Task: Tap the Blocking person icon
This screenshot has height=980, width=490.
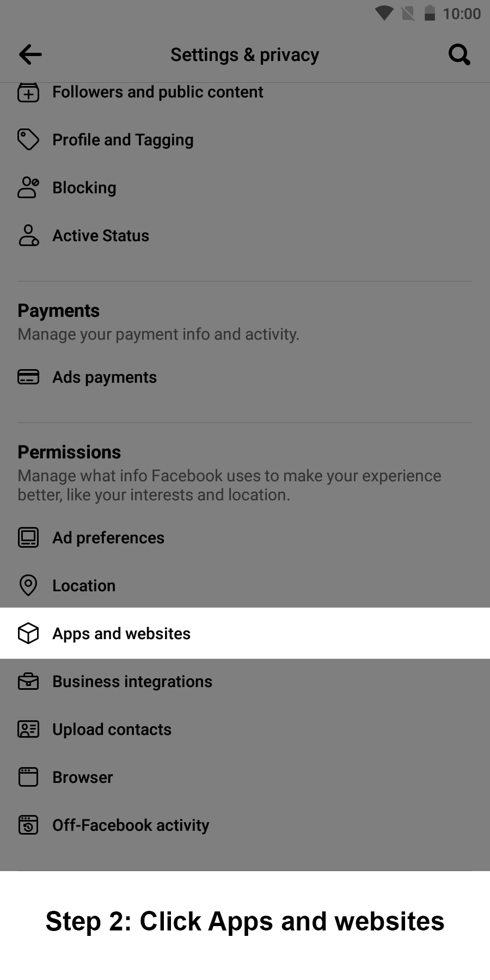Action: coord(28,188)
